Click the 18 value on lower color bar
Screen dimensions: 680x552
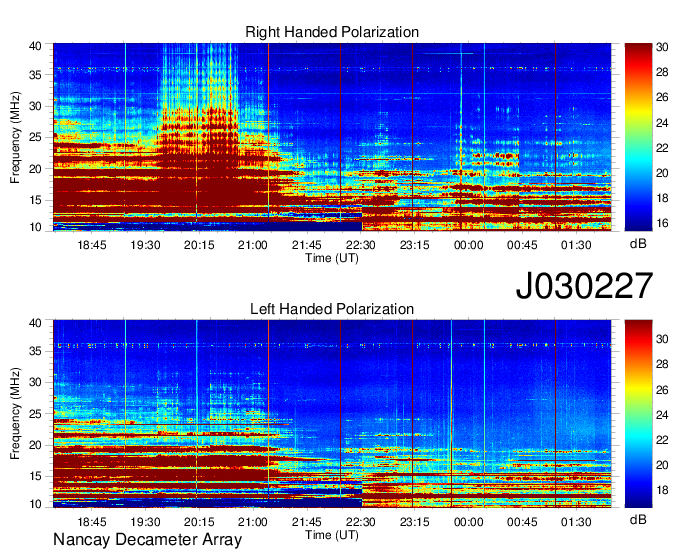pyautogui.click(x=662, y=490)
